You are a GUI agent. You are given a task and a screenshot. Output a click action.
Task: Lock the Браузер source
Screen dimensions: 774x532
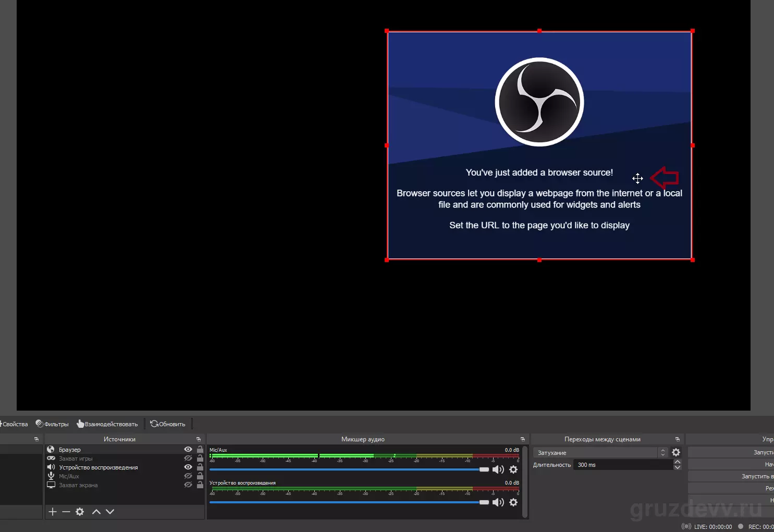tap(200, 449)
